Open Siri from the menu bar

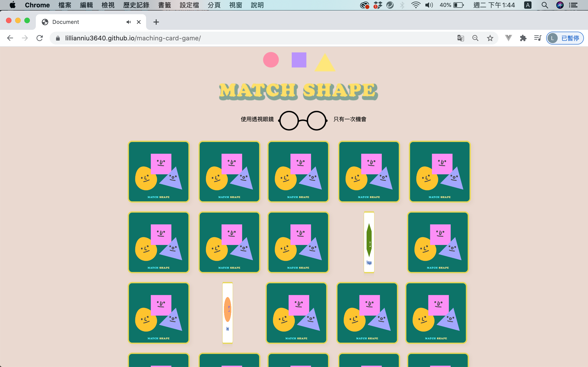560,5
